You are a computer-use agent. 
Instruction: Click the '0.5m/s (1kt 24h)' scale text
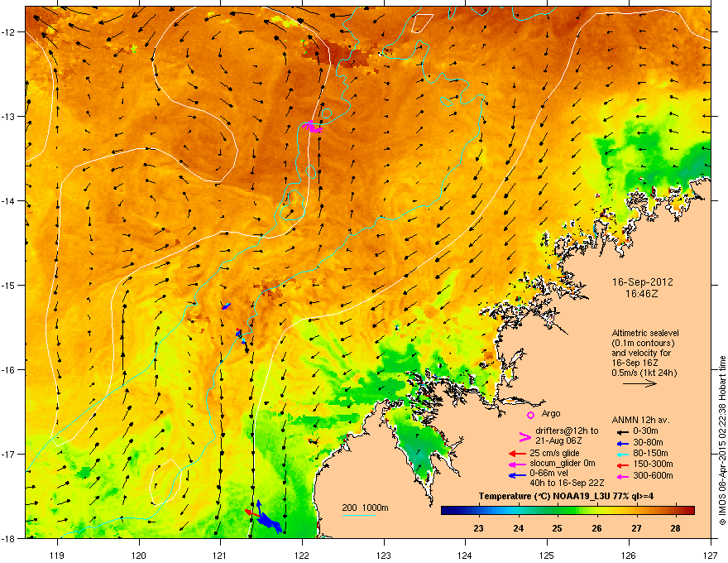click(644, 373)
